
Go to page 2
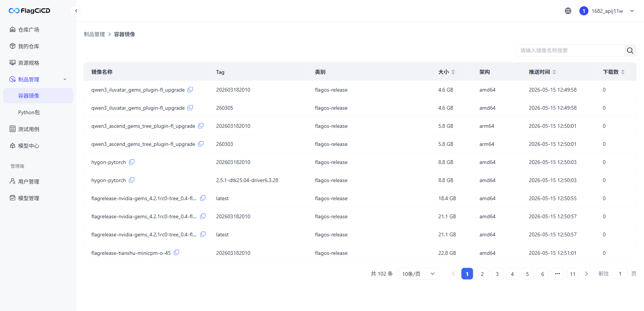pos(482,274)
